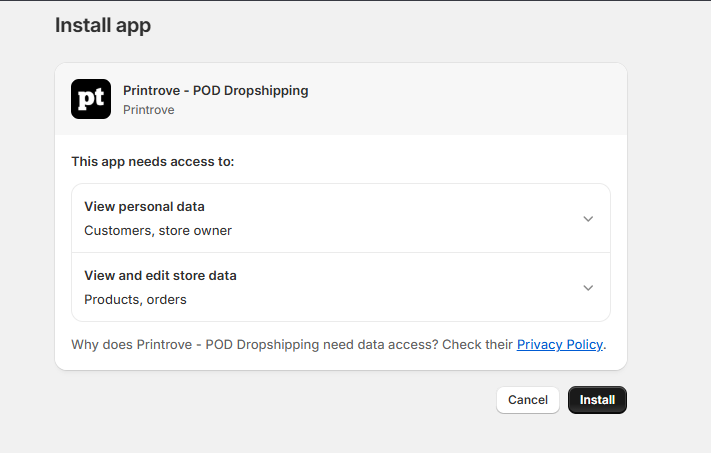Click the "Printrove - POD Dropshipping" app name
Screen dimensions: 711x453
(x=215, y=90)
